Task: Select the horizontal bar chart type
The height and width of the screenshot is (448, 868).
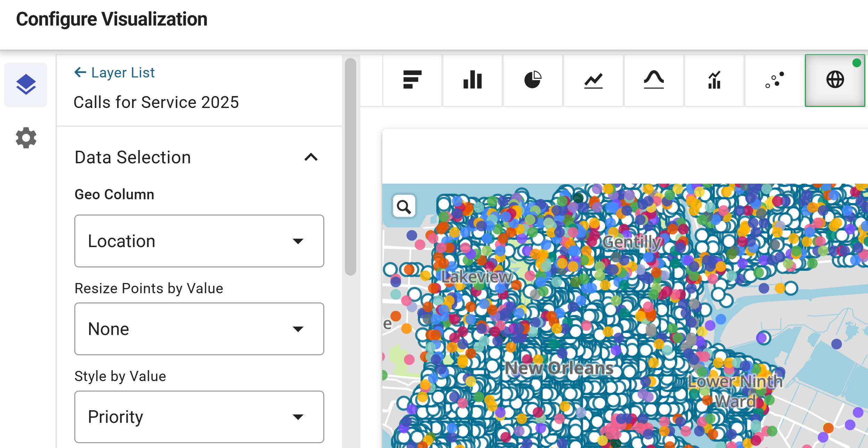Action: 412,80
